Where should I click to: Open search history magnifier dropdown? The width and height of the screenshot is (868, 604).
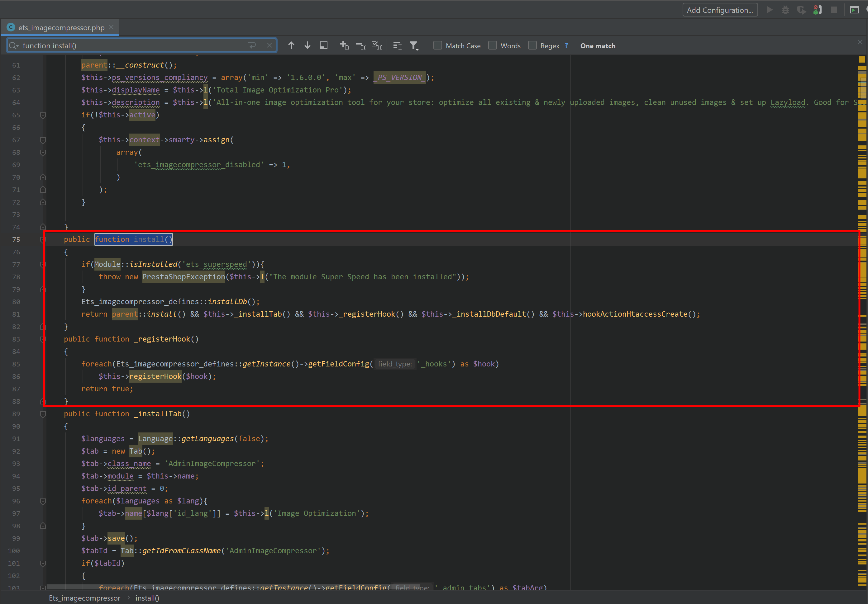pos(14,46)
